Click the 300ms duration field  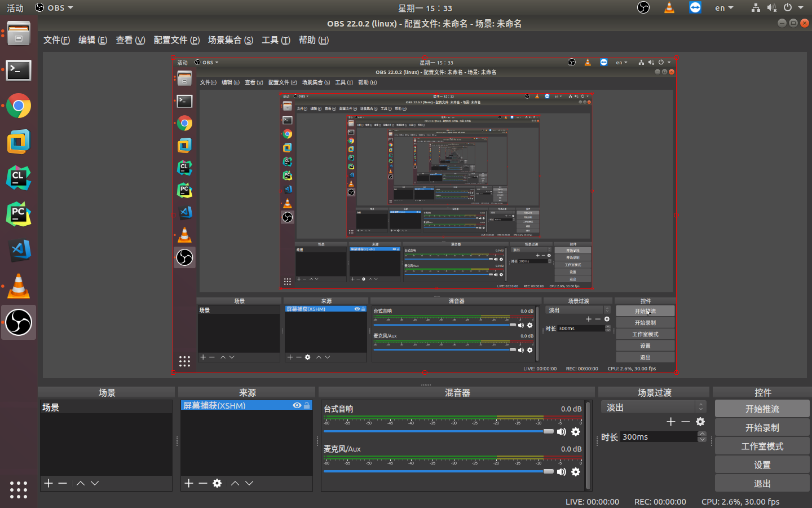pos(659,437)
